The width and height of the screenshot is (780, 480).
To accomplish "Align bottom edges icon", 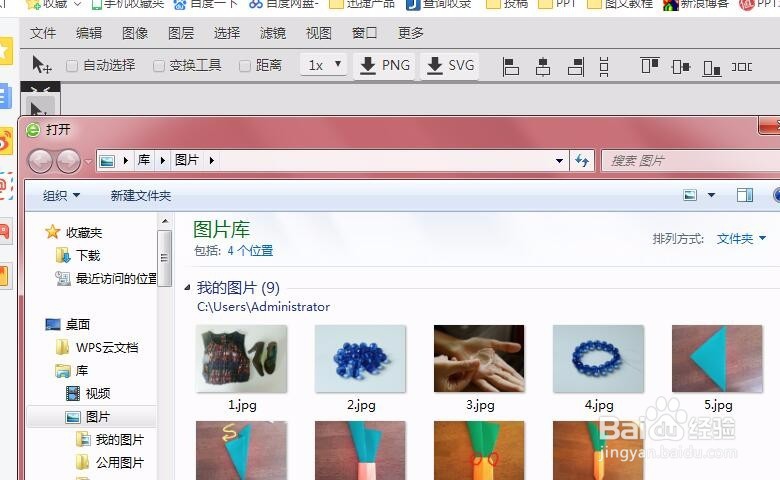I will pyautogui.click(x=712, y=67).
